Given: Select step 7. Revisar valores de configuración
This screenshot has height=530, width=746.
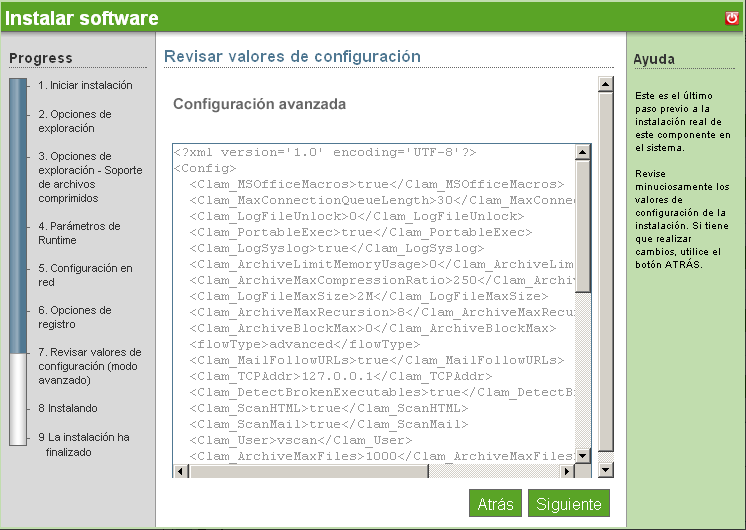Looking at the screenshot, I should coord(89,366).
